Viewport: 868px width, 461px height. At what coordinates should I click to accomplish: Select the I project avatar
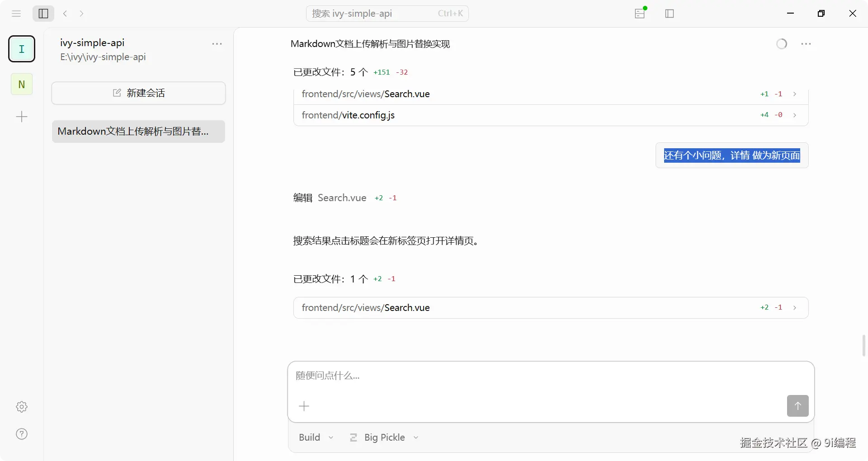[22, 49]
